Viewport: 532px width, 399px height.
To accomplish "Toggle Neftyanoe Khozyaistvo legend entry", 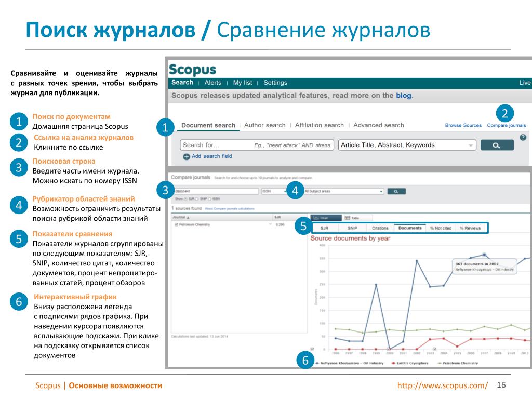I will coord(350,363).
